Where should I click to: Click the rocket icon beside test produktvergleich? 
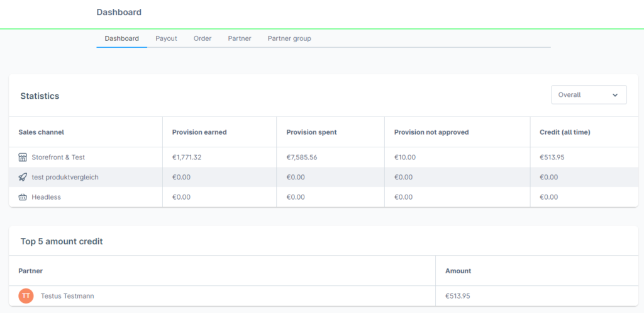pos(23,178)
